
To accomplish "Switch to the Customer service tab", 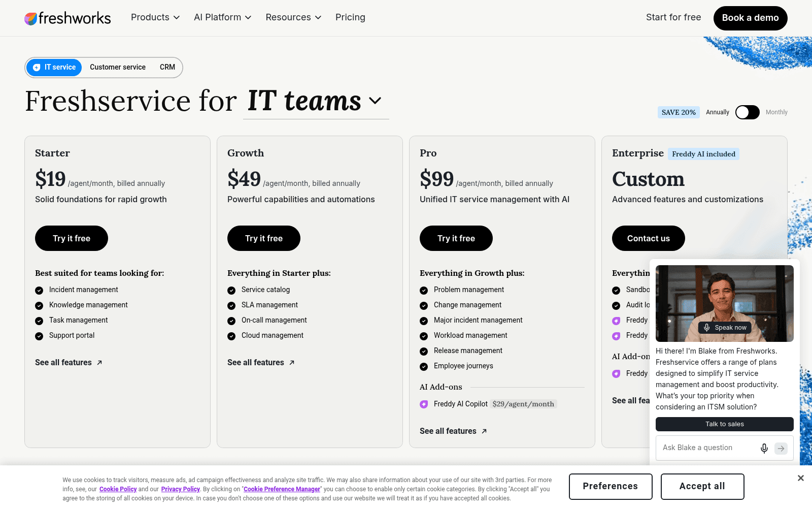I will [118, 68].
